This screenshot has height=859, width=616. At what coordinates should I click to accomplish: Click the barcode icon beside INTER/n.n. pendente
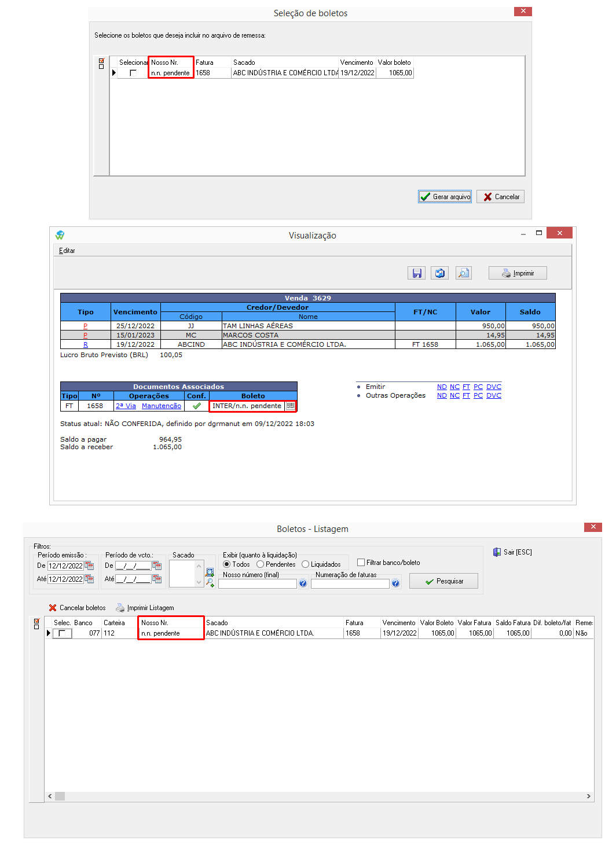click(x=291, y=406)
